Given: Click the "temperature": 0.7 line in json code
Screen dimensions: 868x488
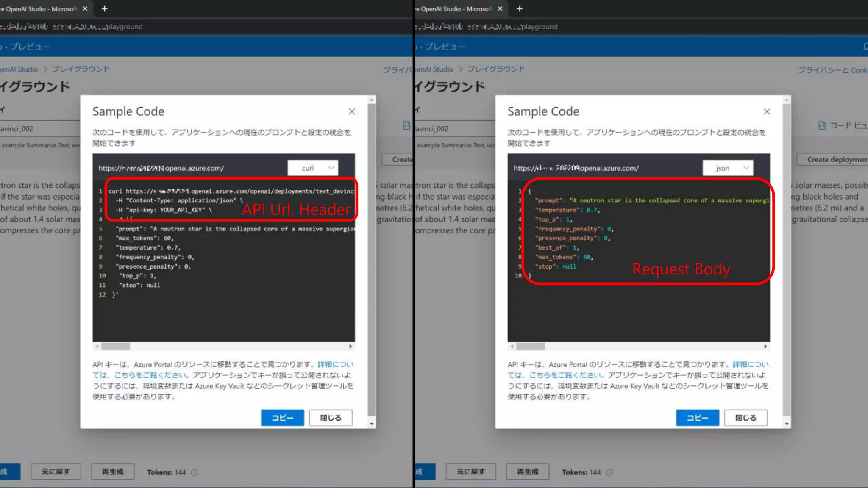Looking at the screenshot, I should pos(567,210).
